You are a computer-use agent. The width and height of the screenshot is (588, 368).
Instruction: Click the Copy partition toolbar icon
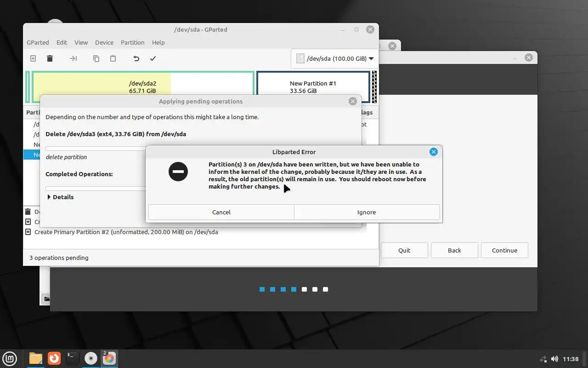coord(96,58)
